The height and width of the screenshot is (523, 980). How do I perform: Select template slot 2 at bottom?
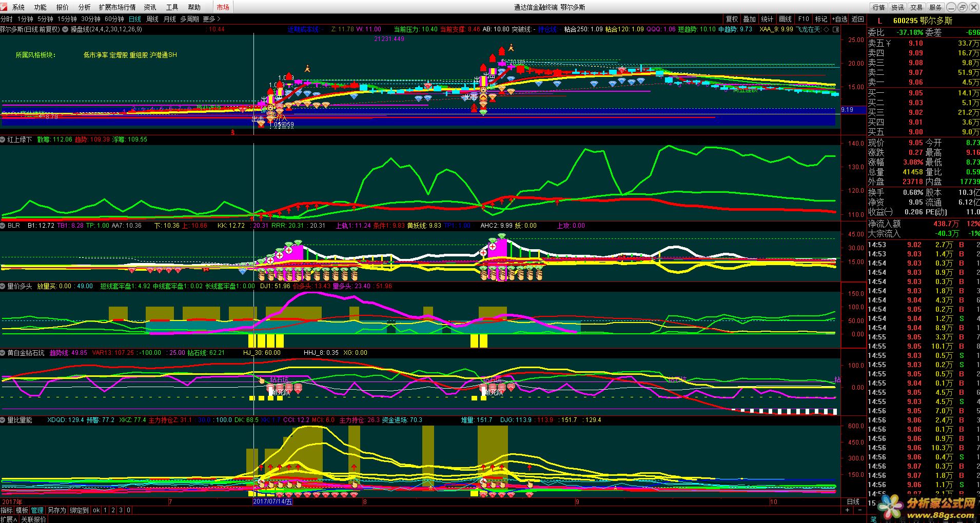coord(113,510)
